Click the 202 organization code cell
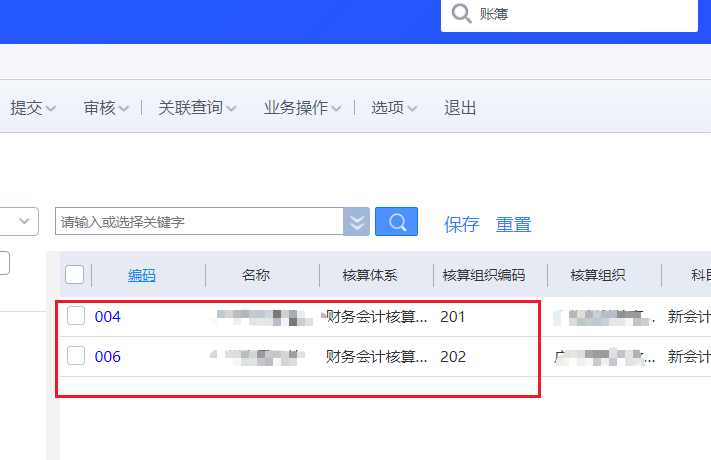 pyautogui.click(x=453, y=357)
